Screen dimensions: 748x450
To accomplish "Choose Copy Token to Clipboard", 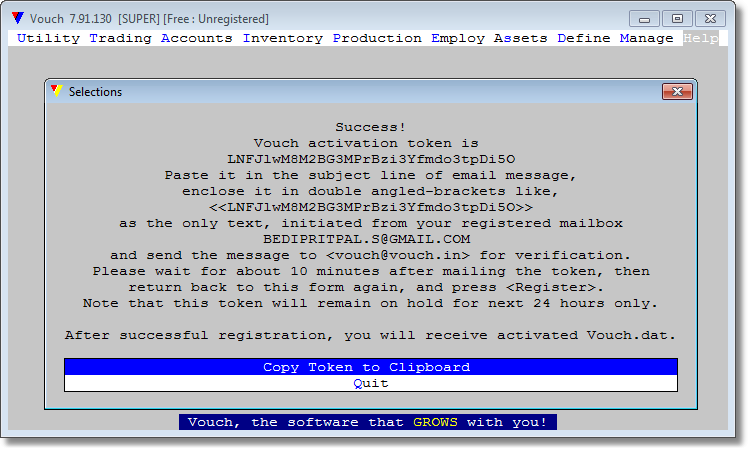I will pyautogui.click(x=371, y=367).
